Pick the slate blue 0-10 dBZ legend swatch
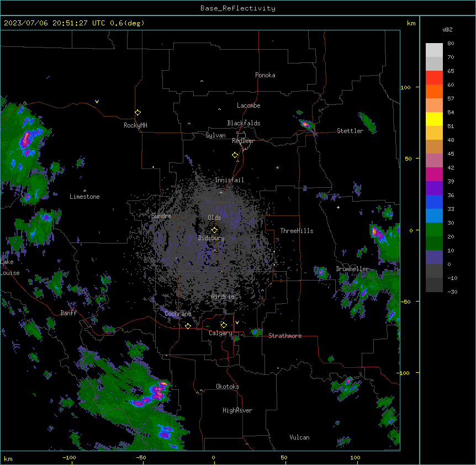 pyautogui.click(x=434, y=257)
